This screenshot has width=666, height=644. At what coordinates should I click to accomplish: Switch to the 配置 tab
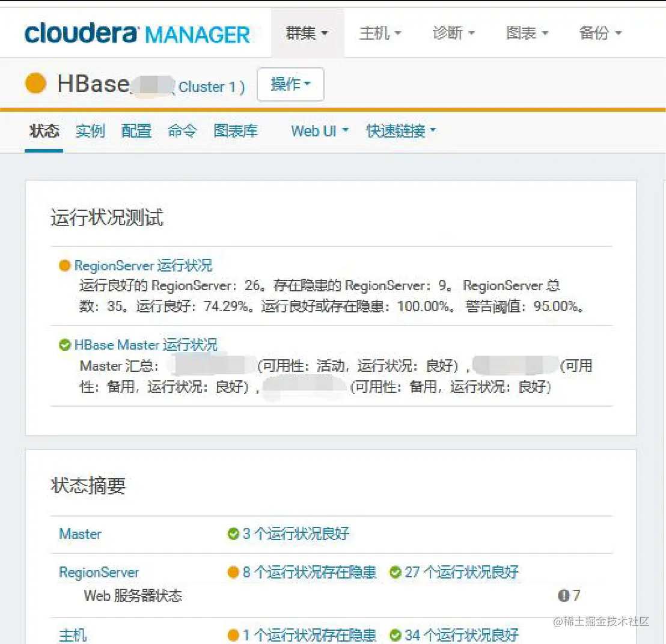point(136,131)
